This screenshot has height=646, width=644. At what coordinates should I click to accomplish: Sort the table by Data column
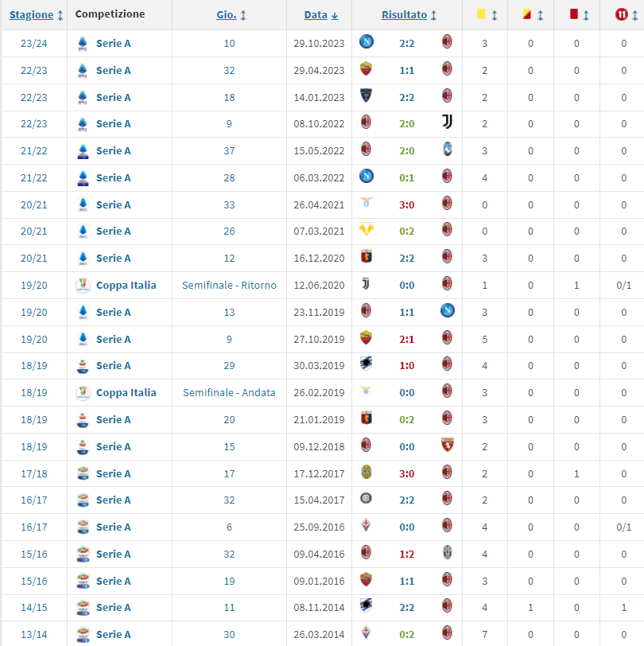[320, 15]
